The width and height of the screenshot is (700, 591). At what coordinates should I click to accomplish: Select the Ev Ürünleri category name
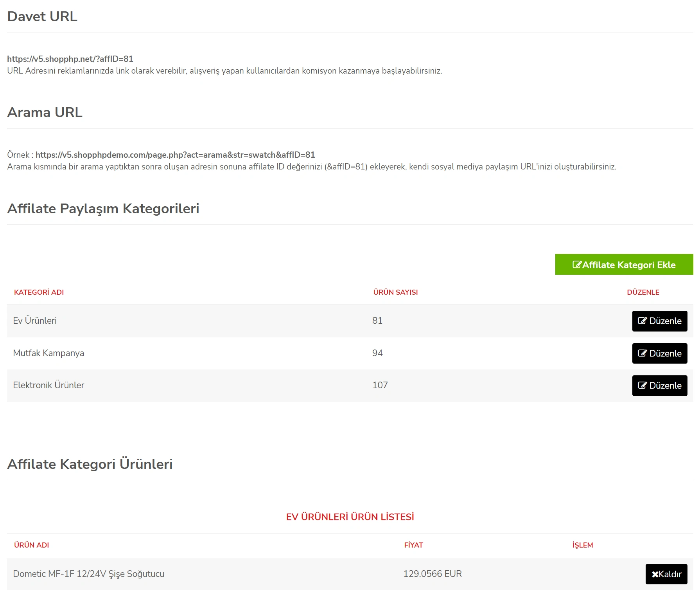click(35, 321)
